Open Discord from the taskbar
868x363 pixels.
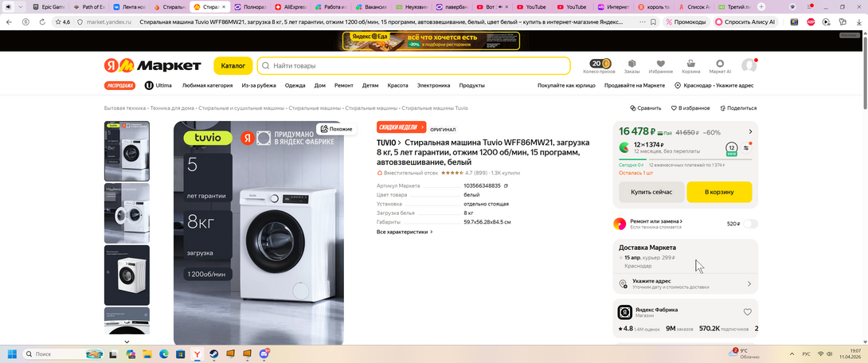[x=264, y=353]
